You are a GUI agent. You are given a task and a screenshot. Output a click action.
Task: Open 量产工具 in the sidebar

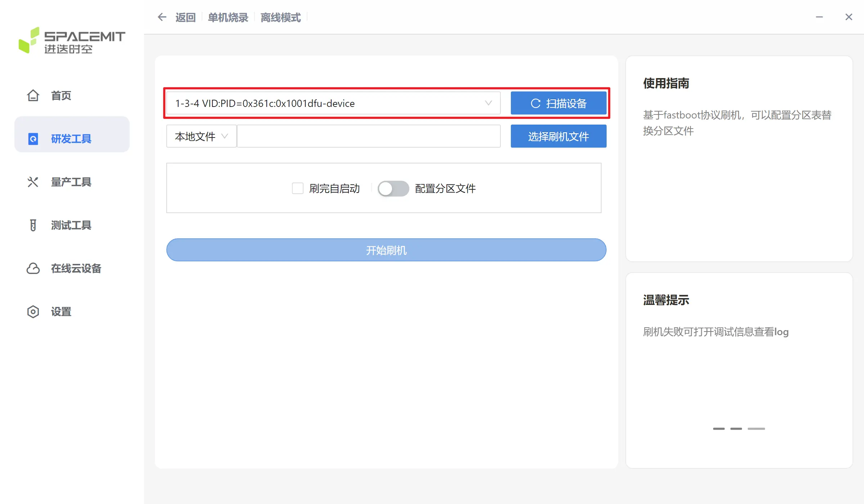point(72,182)
